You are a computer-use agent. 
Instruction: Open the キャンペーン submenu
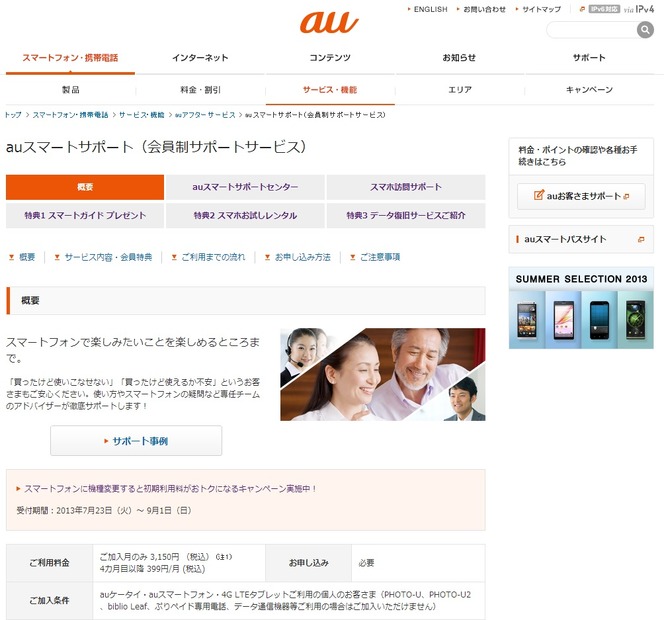tap(589, 90)
